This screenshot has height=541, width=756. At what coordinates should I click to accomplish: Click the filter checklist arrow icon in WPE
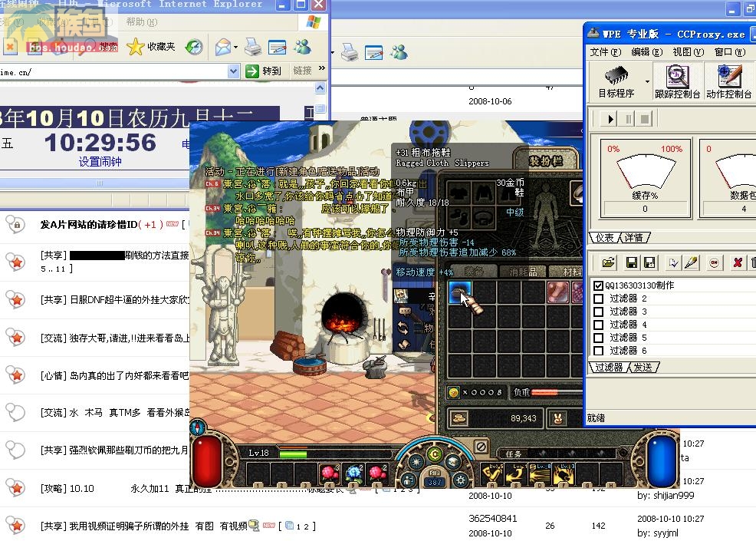click(x=673, y=262)
